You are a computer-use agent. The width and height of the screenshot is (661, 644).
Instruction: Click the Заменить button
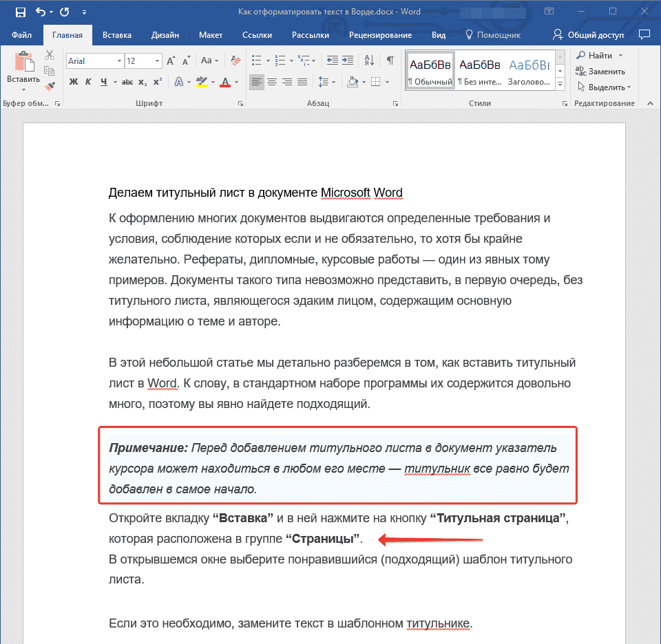coord(605,71)
